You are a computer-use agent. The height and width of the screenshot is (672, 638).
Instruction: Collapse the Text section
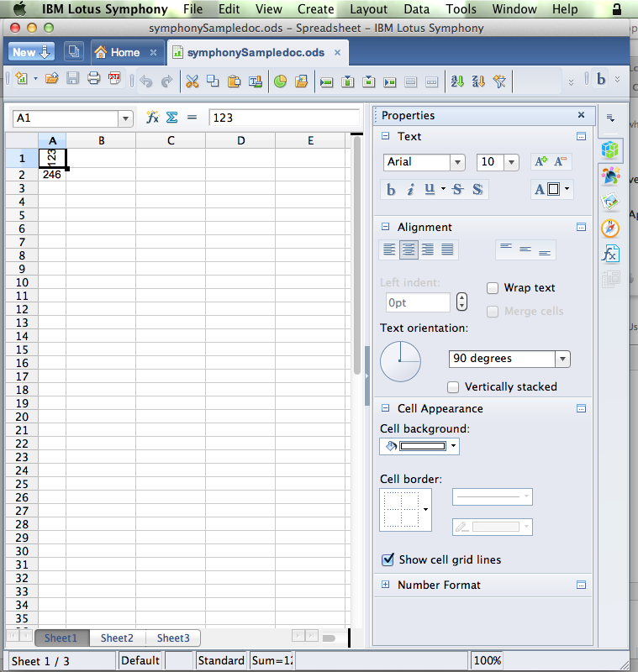[386, 136]
